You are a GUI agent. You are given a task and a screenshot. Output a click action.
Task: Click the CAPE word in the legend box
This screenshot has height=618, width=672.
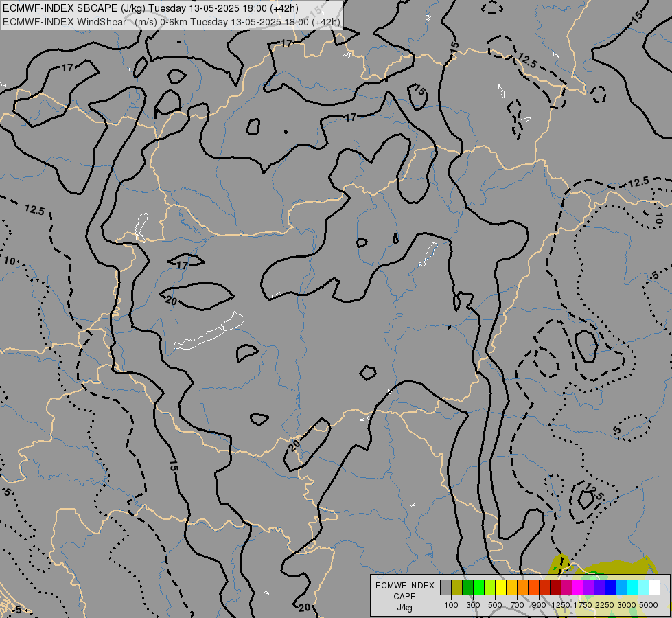pos(404,597)
